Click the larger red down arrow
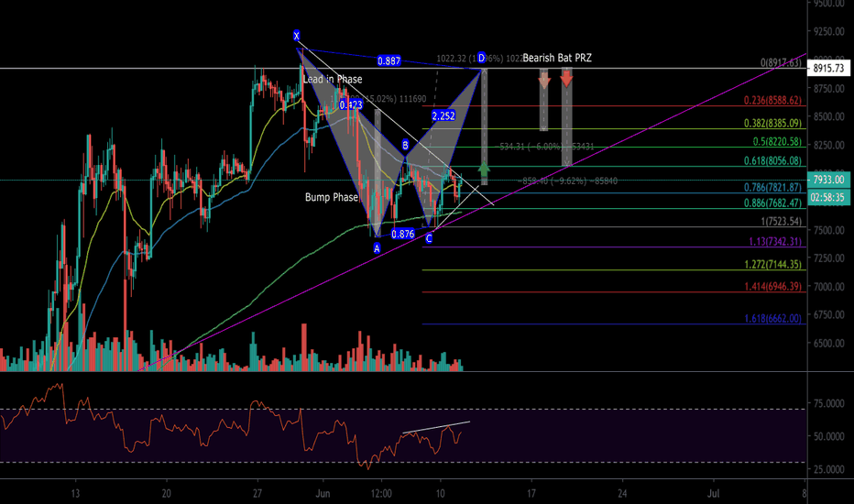854x504 pixels. (566, 80)
